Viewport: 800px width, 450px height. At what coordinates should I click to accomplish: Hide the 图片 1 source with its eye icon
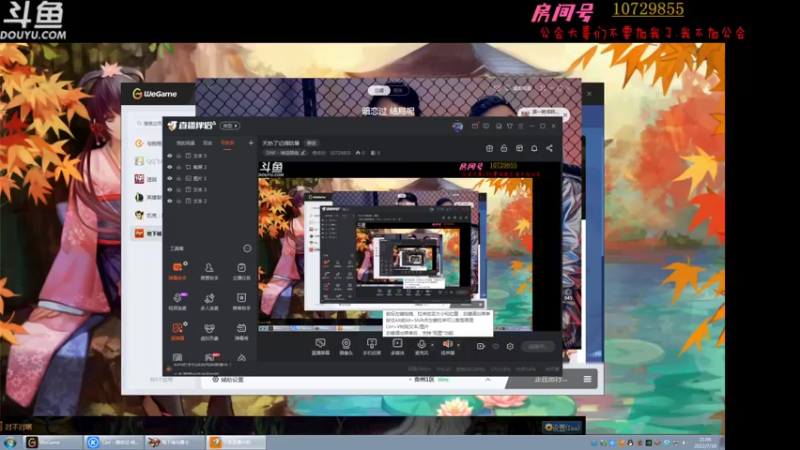point(170,179)
